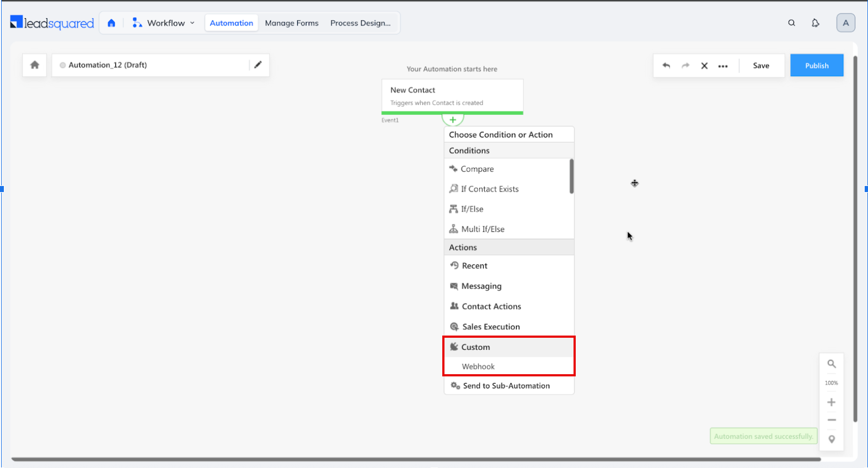Click the If/Else branch icon
The height and width of the screenshot is (468, 868).
(x=453, y=209)
